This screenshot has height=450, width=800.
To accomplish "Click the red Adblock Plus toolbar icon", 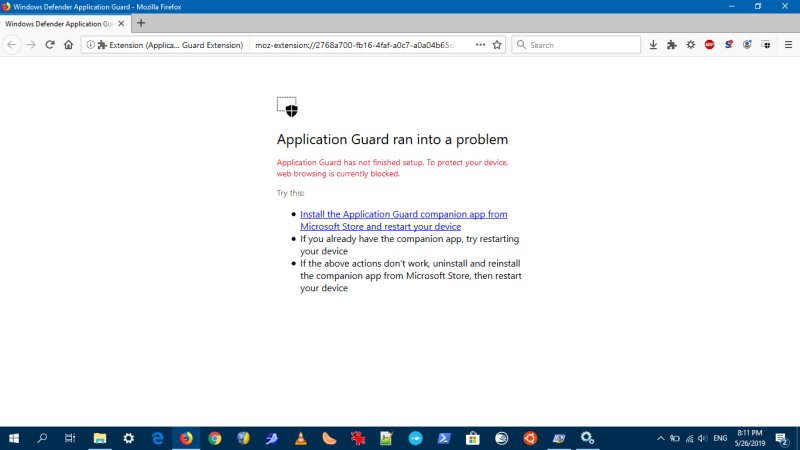I will (710, 45).
